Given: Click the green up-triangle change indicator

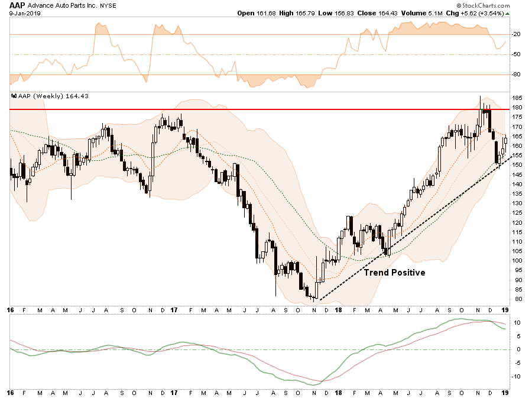Looking at the screenshot, I should pos(507,14).
